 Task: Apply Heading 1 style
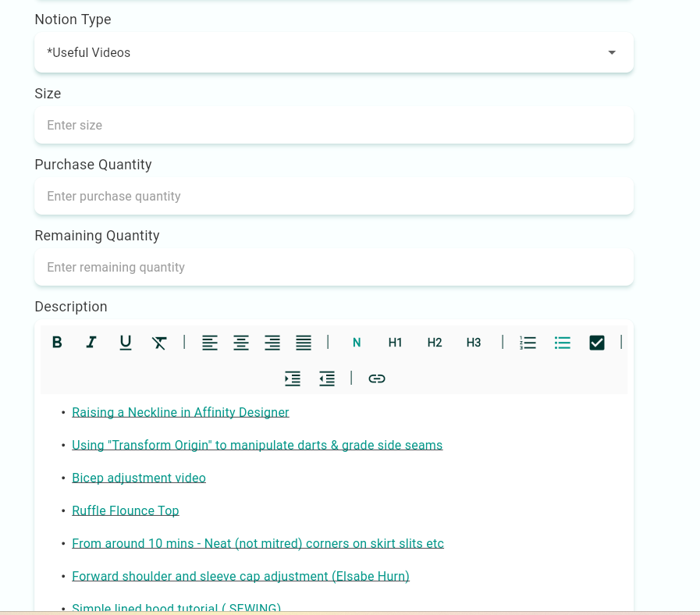pos(396,343)
